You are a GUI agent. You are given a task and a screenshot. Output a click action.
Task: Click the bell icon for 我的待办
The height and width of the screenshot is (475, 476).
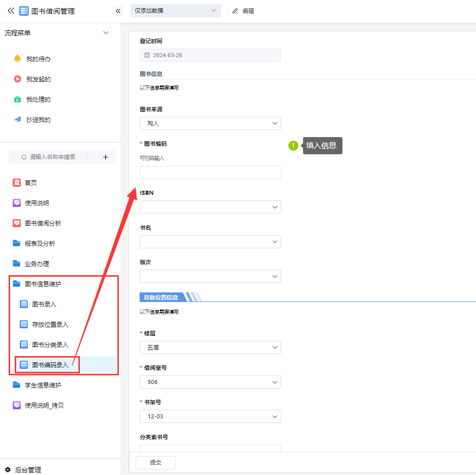pos(18,59)
